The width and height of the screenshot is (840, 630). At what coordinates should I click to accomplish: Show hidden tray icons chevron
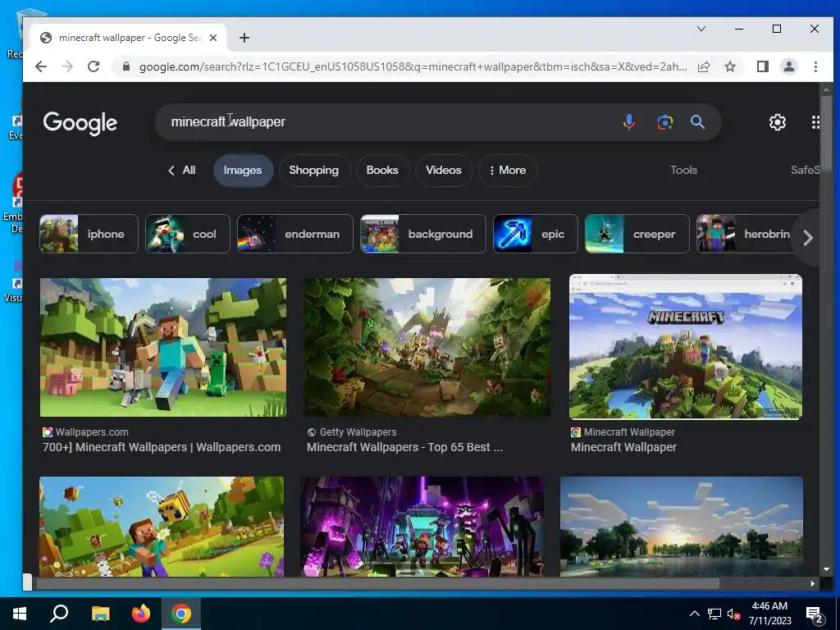[x=694, y=614]
